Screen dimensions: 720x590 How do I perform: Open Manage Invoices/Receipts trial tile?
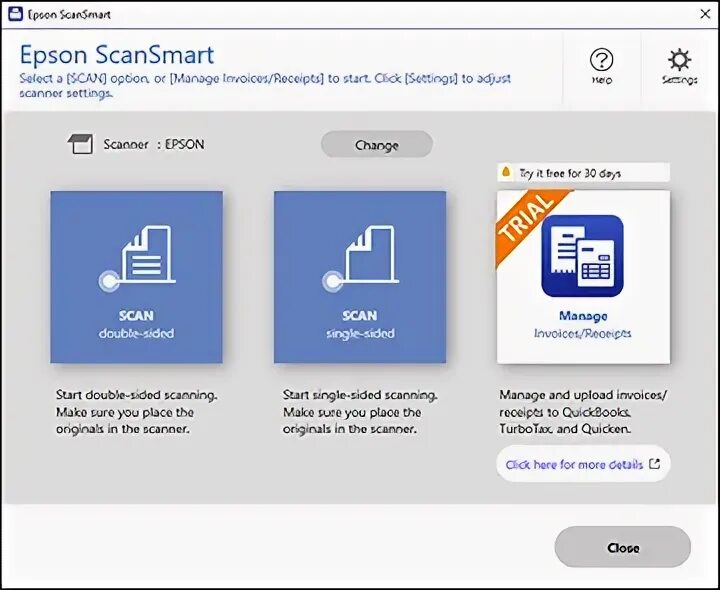coord(583,277)
